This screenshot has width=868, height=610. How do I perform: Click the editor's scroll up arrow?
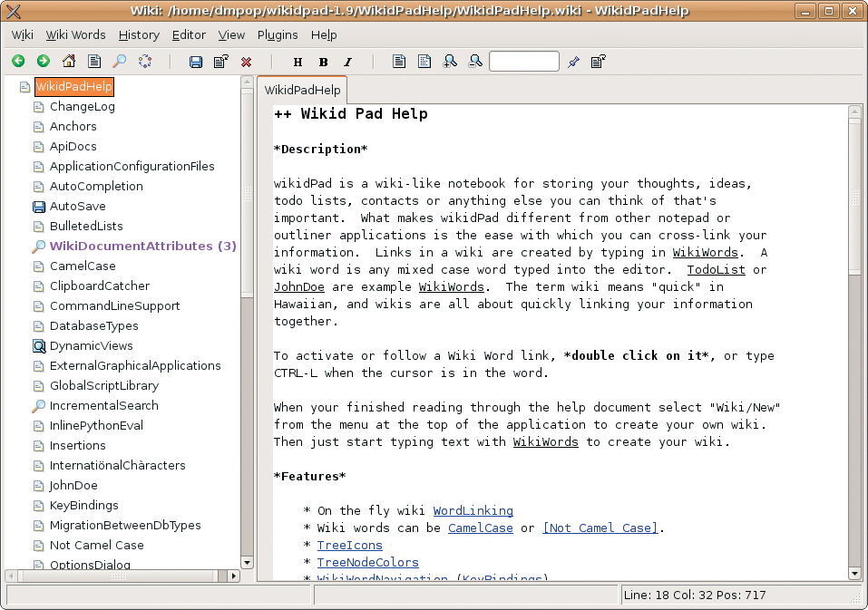click(854, 111)
